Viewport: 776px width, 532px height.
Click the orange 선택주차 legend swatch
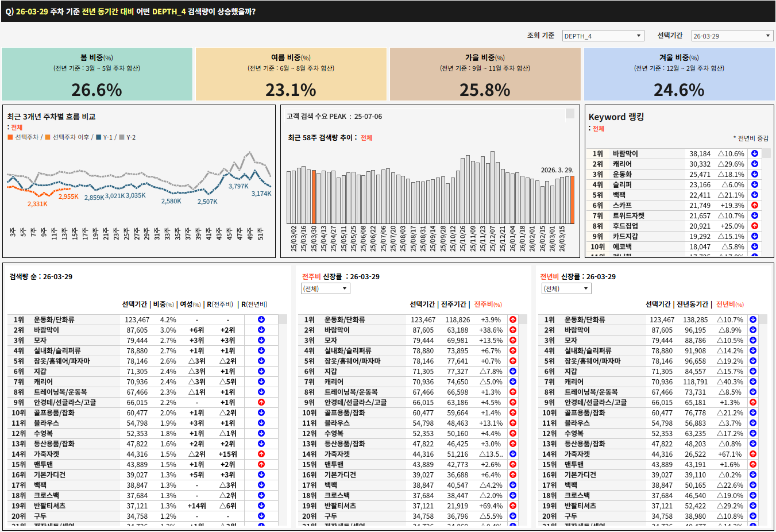pyautogui.click(x=10, y=137)
